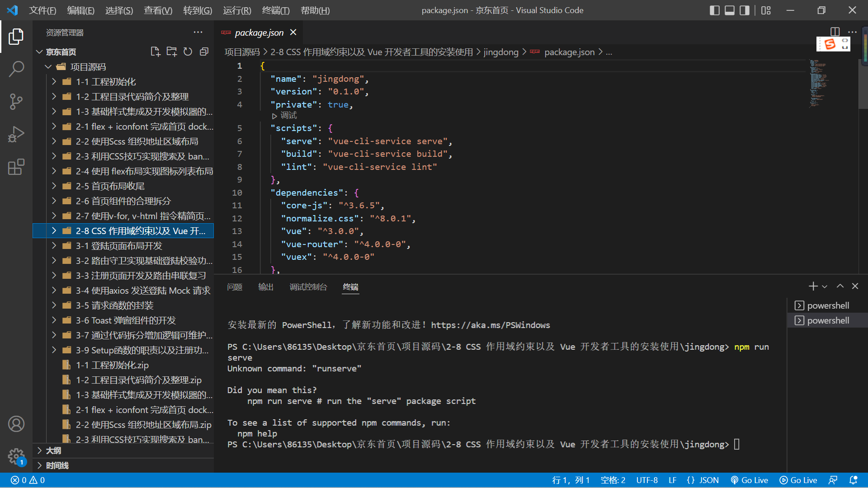868x488 pixels.
Task: Click the jingdong breadcrumb segment
Action: tap(501, 52)
